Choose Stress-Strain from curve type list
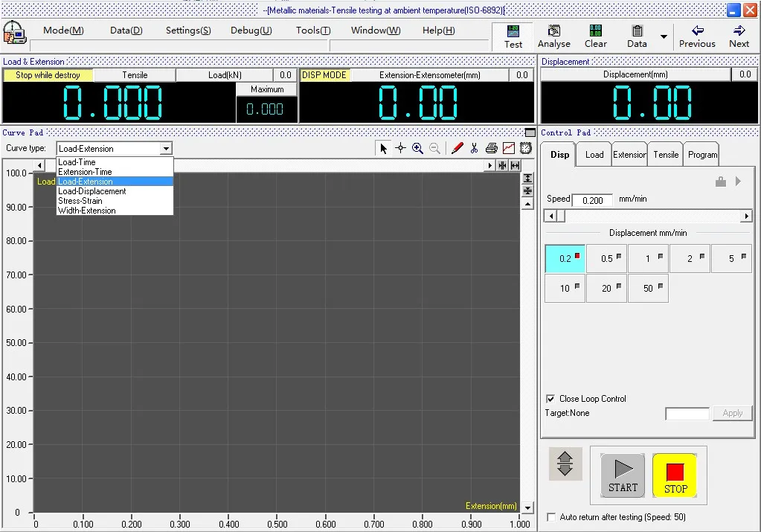 [80, 201]
